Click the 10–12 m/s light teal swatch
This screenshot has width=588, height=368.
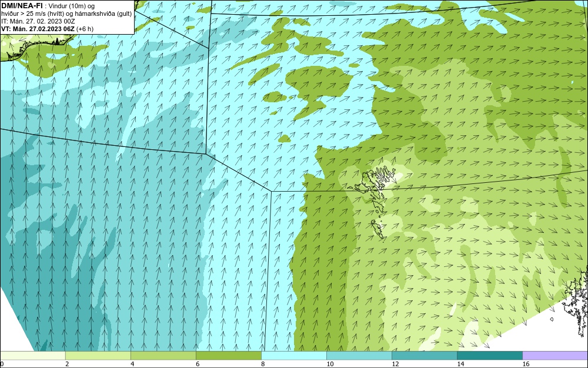coord(359,355)
